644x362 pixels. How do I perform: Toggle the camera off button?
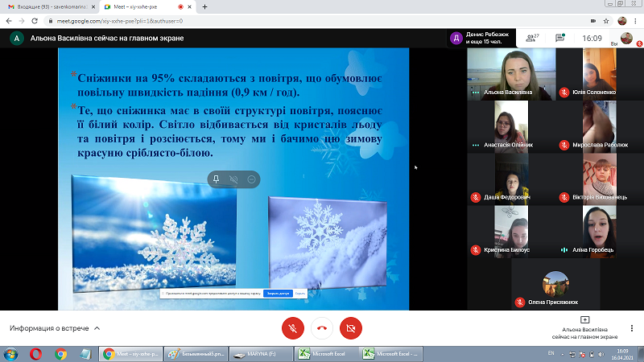(x=351, y=328)
